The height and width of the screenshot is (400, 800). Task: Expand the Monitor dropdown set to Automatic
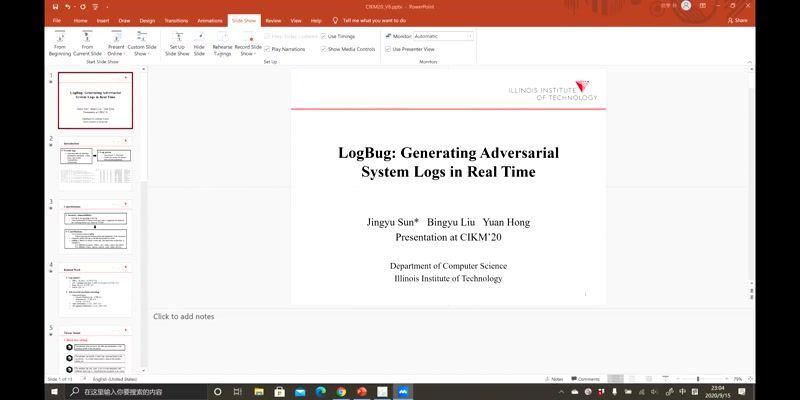pos(469,36)
